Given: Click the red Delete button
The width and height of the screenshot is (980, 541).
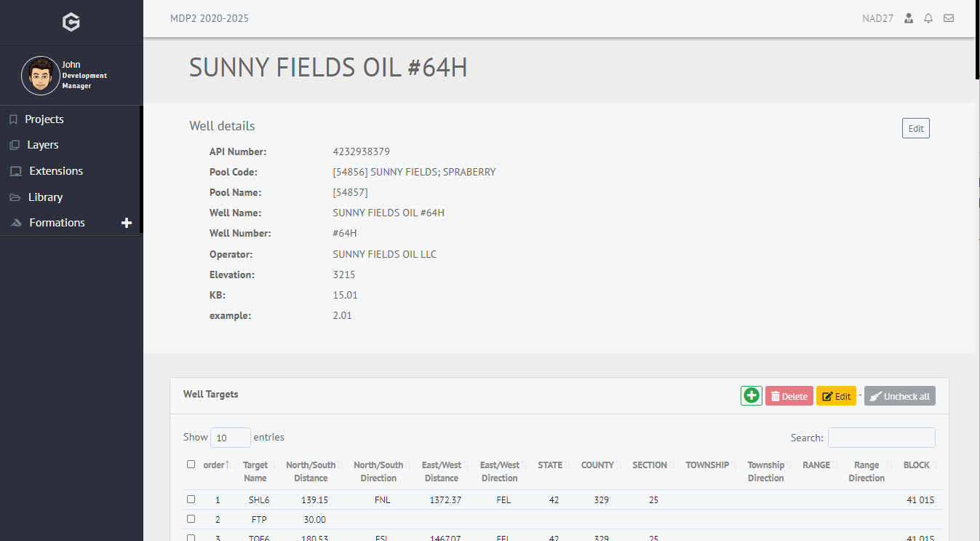Looking at the screenshot, I should coord(789,396).
